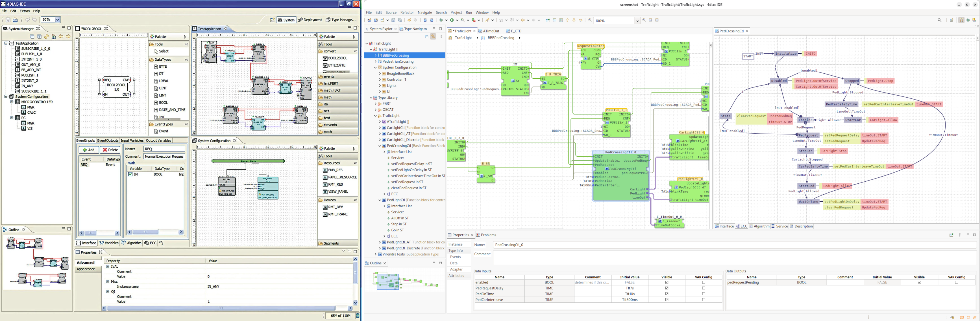Open the Refactor menu

tap(407, 12)
